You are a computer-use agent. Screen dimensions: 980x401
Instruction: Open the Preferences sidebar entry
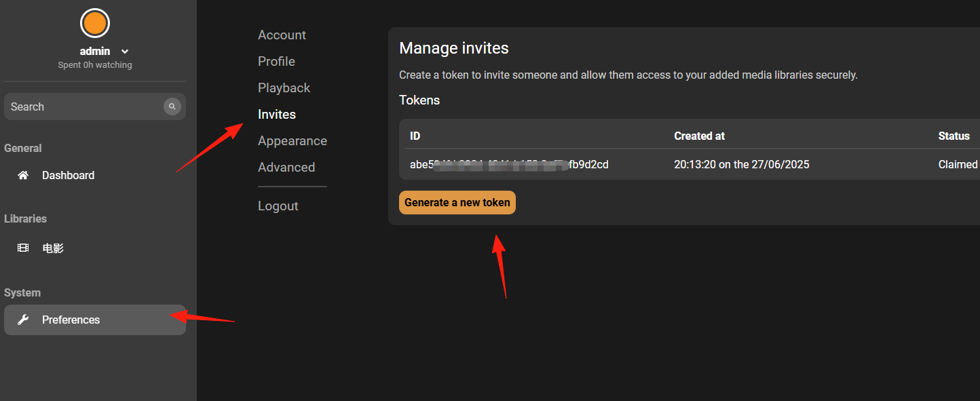(x=95, y=320)
